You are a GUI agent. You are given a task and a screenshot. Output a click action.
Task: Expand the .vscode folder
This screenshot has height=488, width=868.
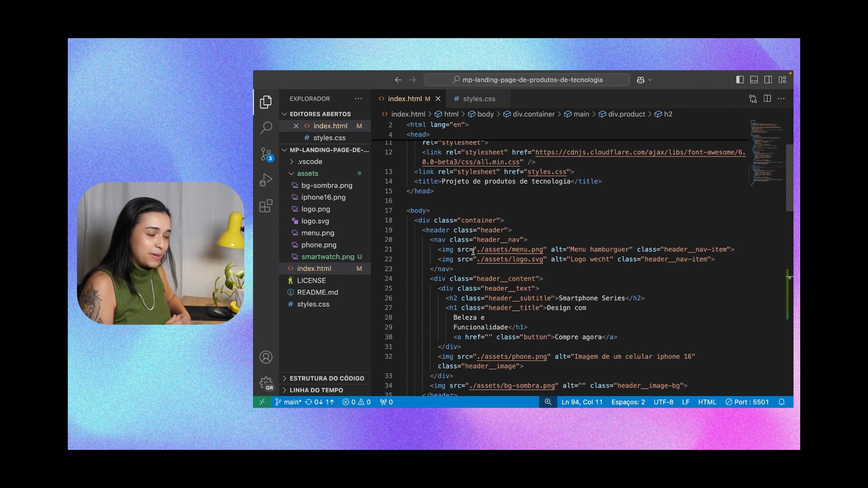310,162
